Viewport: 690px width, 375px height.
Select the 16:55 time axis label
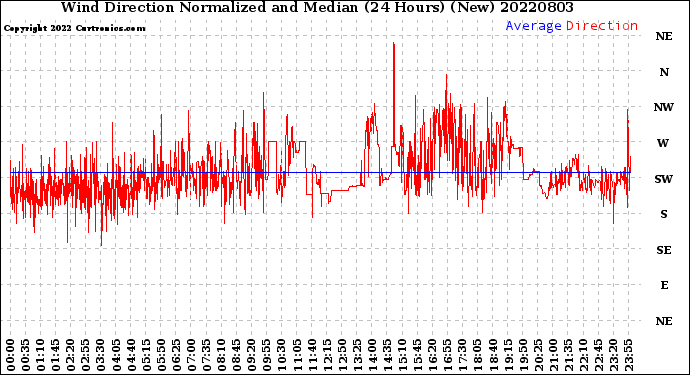tap(448, 355)
